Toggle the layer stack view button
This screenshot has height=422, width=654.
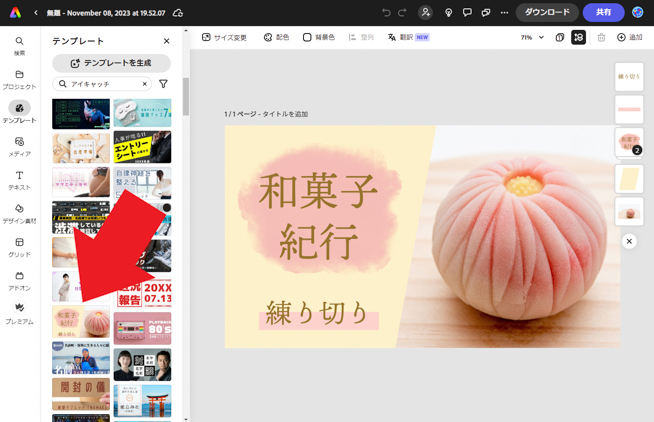point(578,37)
